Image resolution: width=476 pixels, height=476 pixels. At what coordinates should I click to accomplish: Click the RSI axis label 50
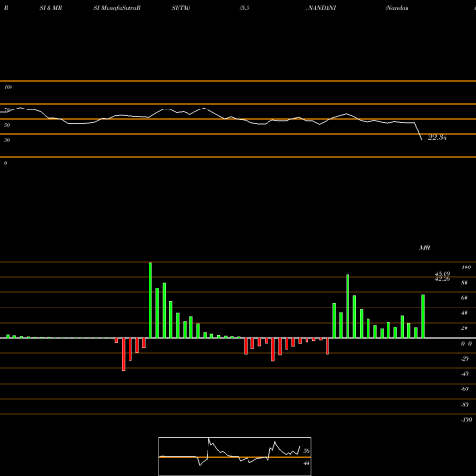point(7,125)
